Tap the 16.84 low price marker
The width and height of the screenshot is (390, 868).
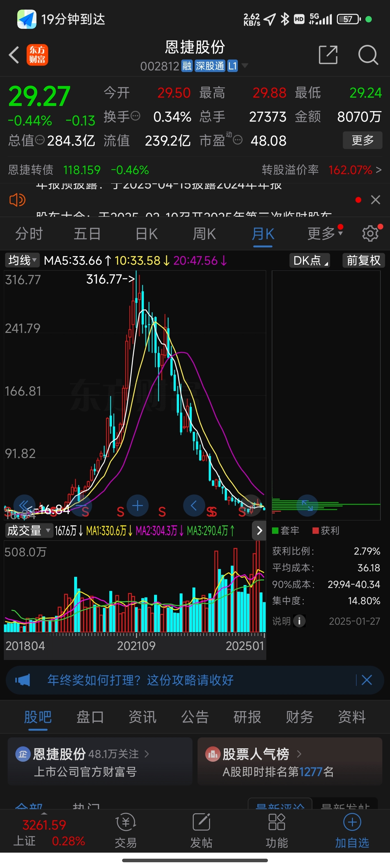pyautogui.click(x=48, y=510)
